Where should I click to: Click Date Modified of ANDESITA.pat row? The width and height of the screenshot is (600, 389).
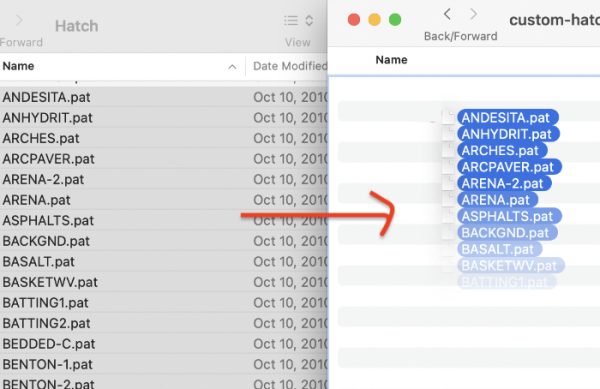(x=290, y=97)
